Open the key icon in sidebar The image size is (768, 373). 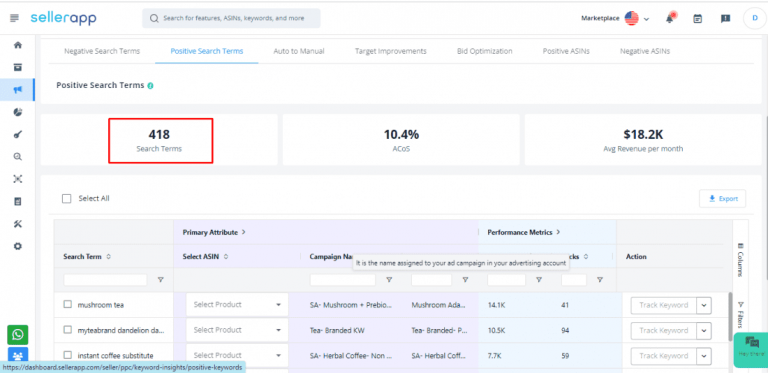click(x=18, y=135)
